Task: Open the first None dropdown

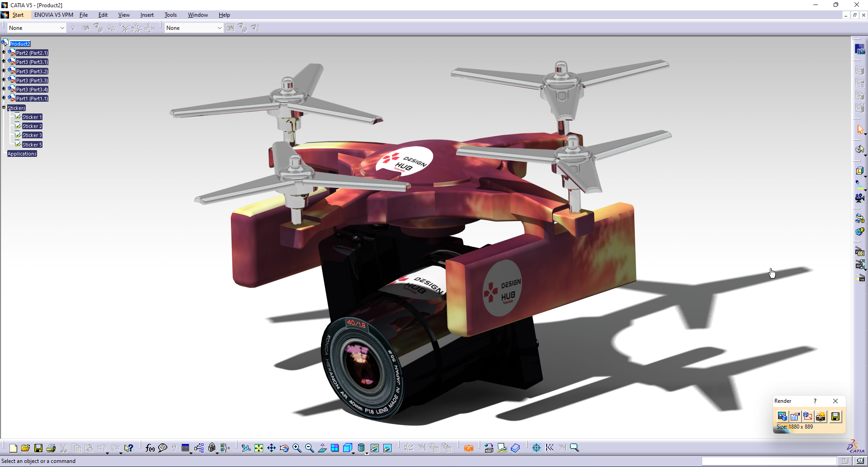Action: point(37,28)
